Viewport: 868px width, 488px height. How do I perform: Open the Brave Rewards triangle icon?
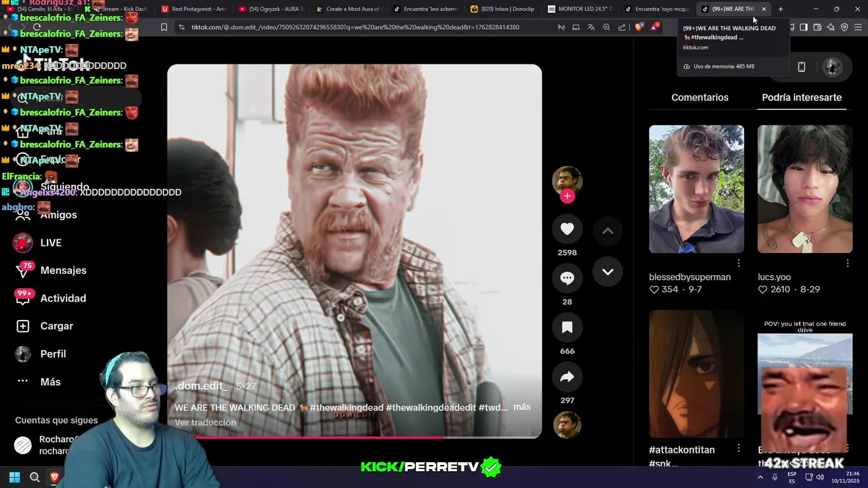coord(654,27)
